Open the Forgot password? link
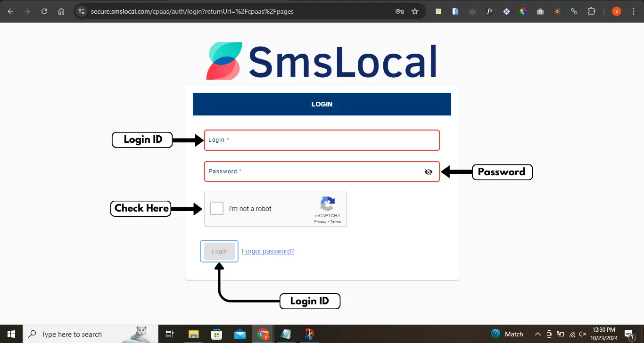 [x=268, y=251]
